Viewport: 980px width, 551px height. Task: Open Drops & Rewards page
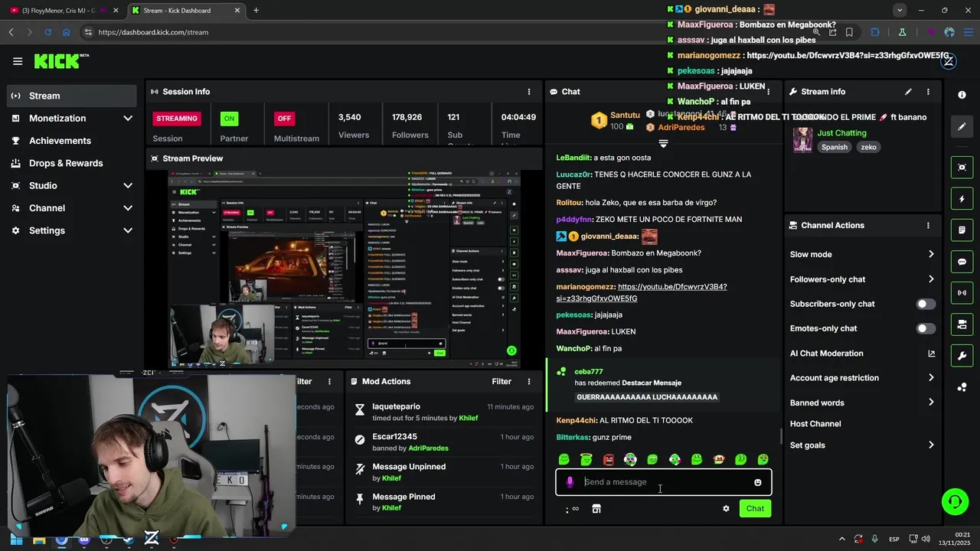72,163
